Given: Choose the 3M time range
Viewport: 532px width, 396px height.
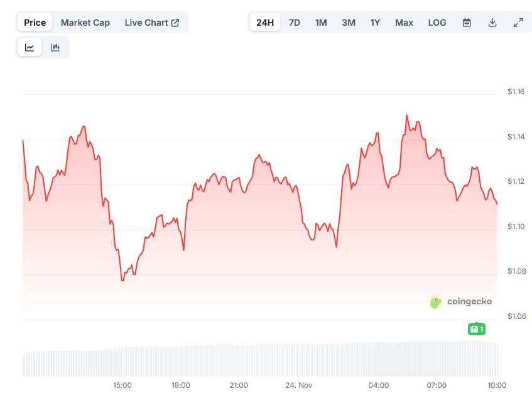Looking at the screenshot, I should click(x=348, y=22).
